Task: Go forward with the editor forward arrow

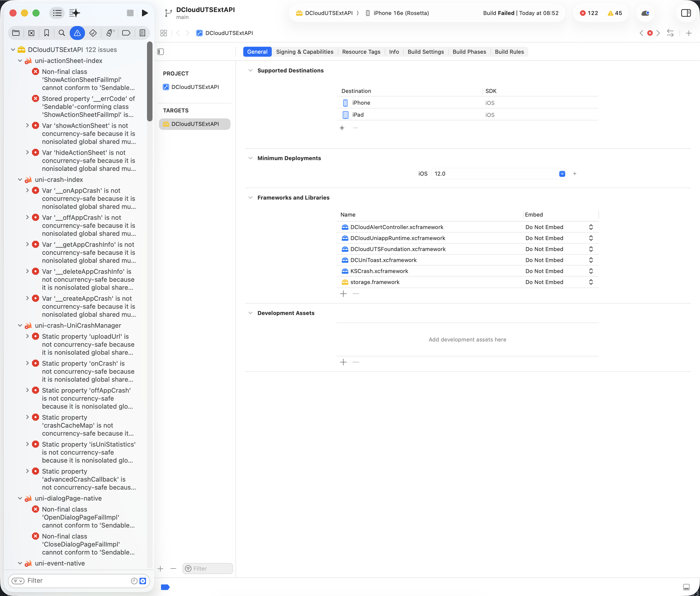Action: pos(188,33)
